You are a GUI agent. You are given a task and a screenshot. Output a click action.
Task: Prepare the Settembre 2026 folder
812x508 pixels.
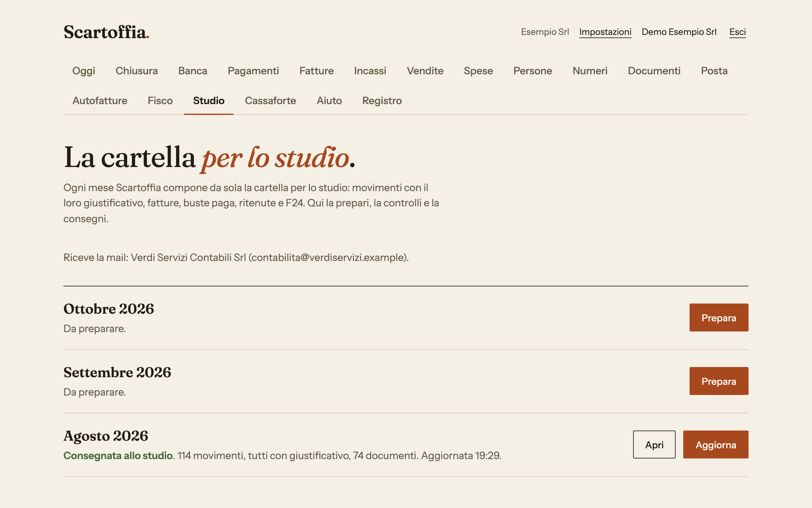click(719, 381)
